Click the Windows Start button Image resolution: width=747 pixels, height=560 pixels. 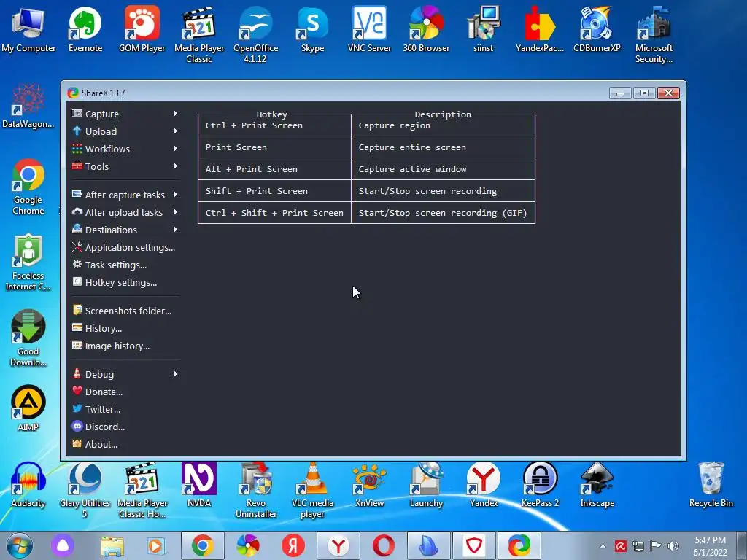click(20, 545)
